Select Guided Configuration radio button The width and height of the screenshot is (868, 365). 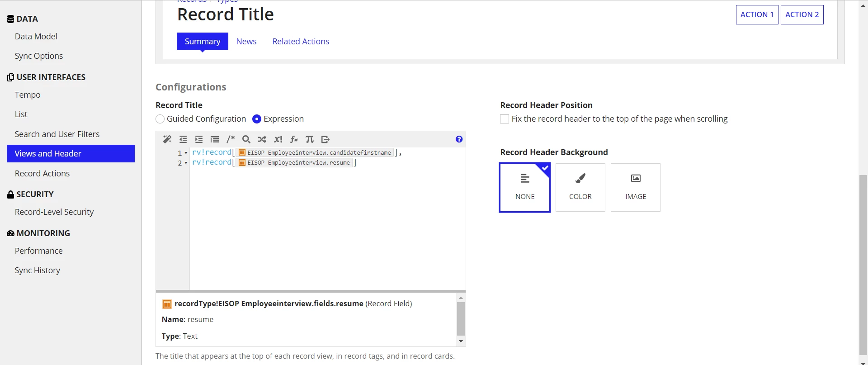click(160, 119)
